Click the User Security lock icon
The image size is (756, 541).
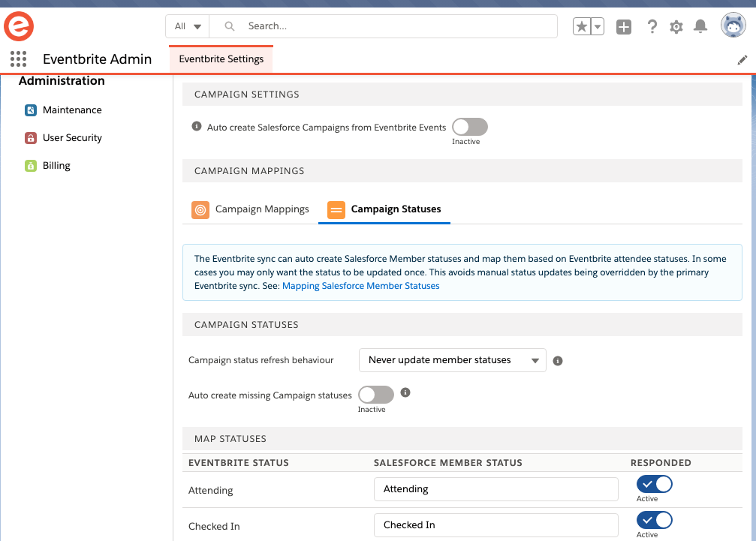(x=30, y=138)
